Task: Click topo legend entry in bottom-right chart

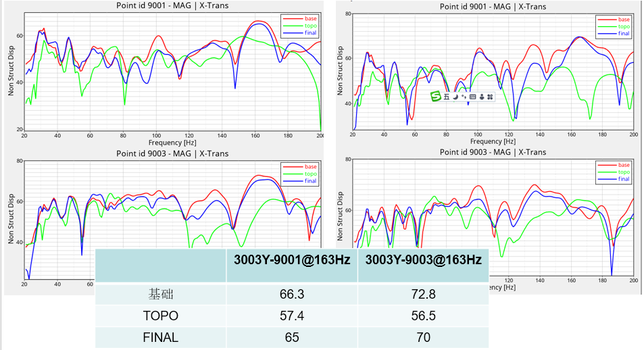Action: pyautogui.click(x=614, y=172)
